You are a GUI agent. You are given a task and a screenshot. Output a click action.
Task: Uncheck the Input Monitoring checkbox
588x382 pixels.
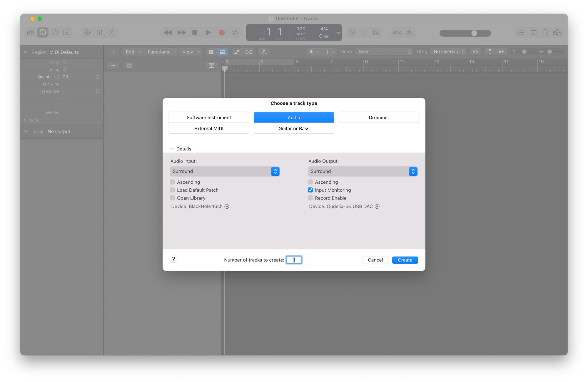point(310,190)
